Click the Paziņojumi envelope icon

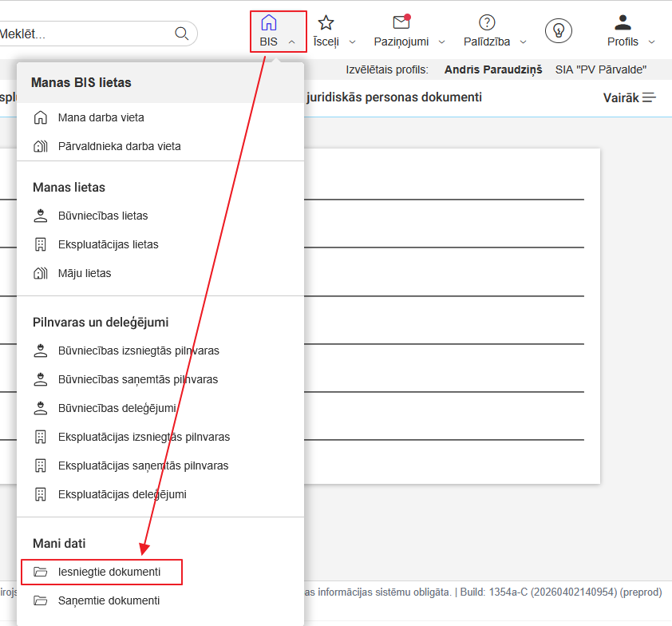401,22
